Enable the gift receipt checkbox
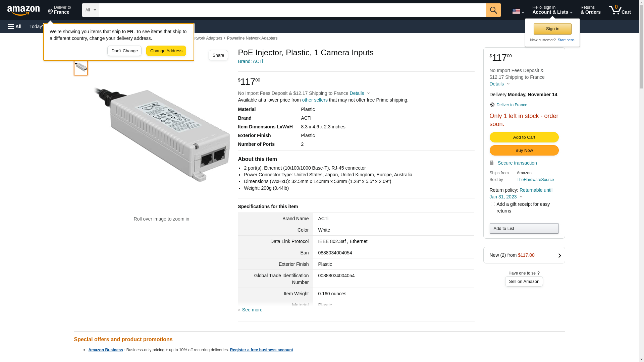The width and height of the screenshot is (644, 362). click(493, 204)
